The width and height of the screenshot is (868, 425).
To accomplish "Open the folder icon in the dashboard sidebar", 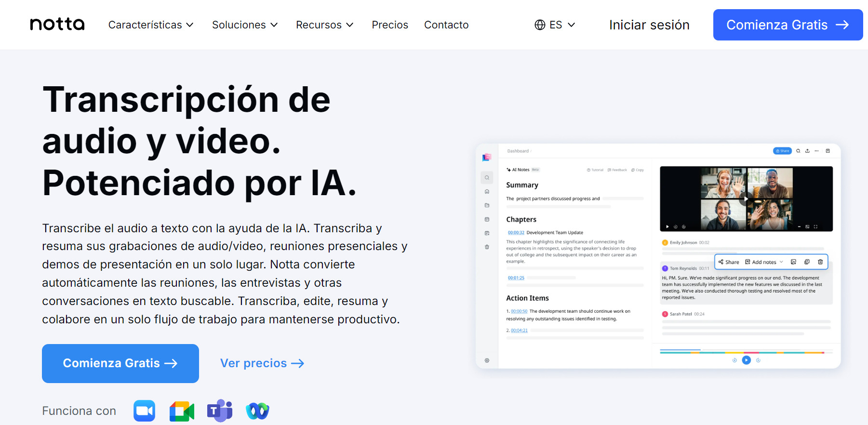I will (487, 205).
